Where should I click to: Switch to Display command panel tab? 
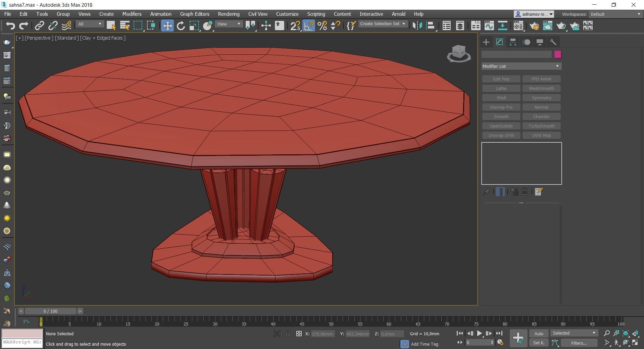pos(540,42)
